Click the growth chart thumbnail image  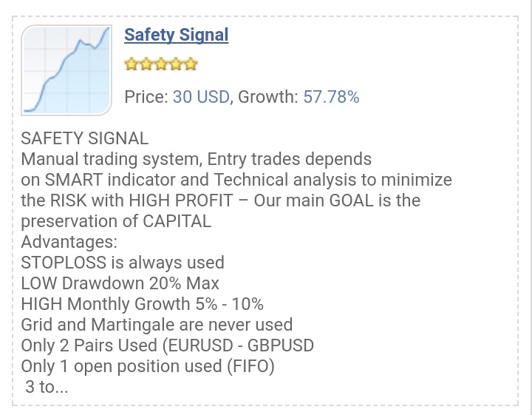pos(66,70)
